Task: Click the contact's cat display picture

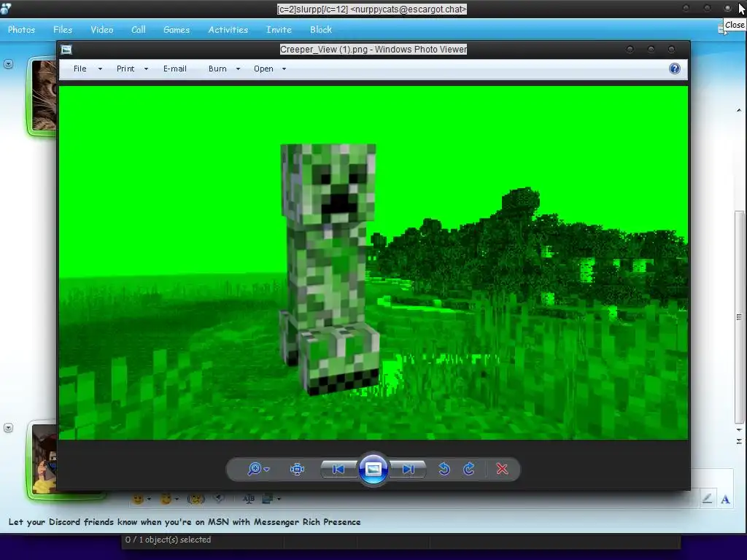Action: click(x=44, y=96)
